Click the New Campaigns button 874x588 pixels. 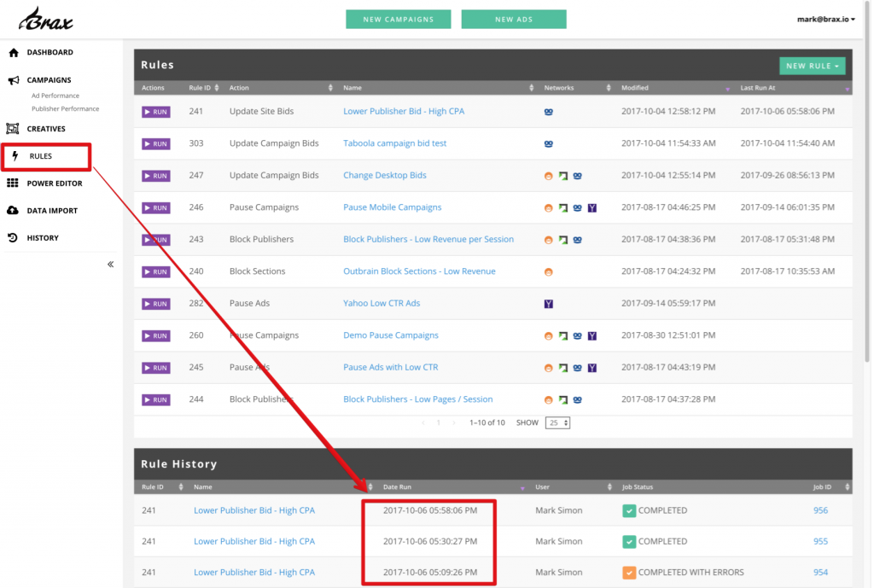(399, 20)
